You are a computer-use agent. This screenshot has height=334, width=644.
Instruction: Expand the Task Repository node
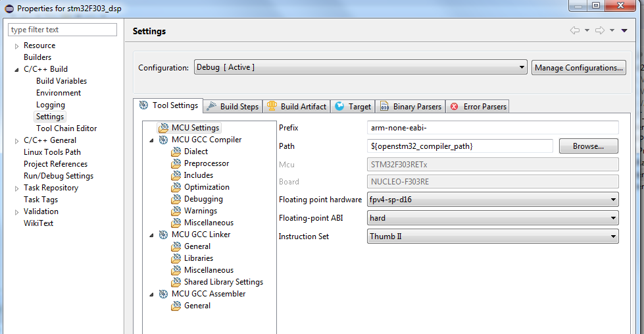[x=17, y=188]
